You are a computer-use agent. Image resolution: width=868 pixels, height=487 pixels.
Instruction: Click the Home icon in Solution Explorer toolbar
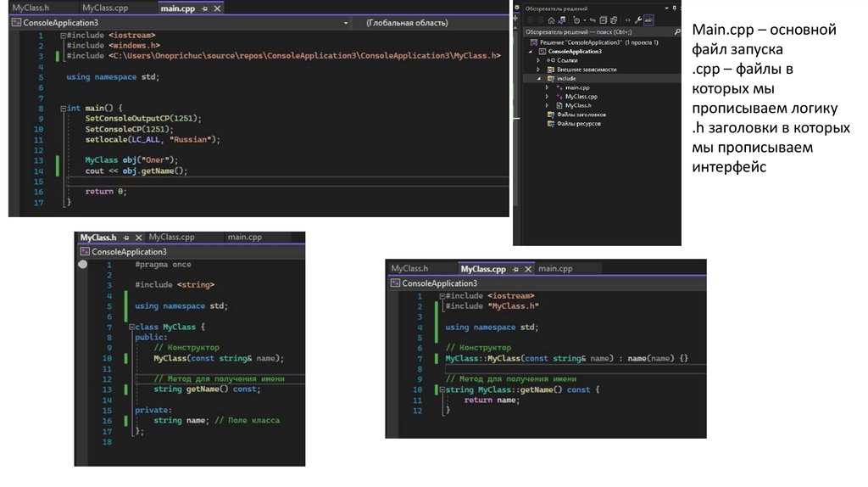(551, 20)
